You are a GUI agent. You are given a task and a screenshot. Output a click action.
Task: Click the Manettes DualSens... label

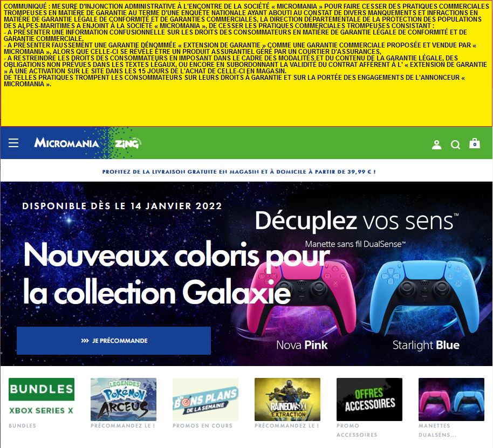pos(437,430)
